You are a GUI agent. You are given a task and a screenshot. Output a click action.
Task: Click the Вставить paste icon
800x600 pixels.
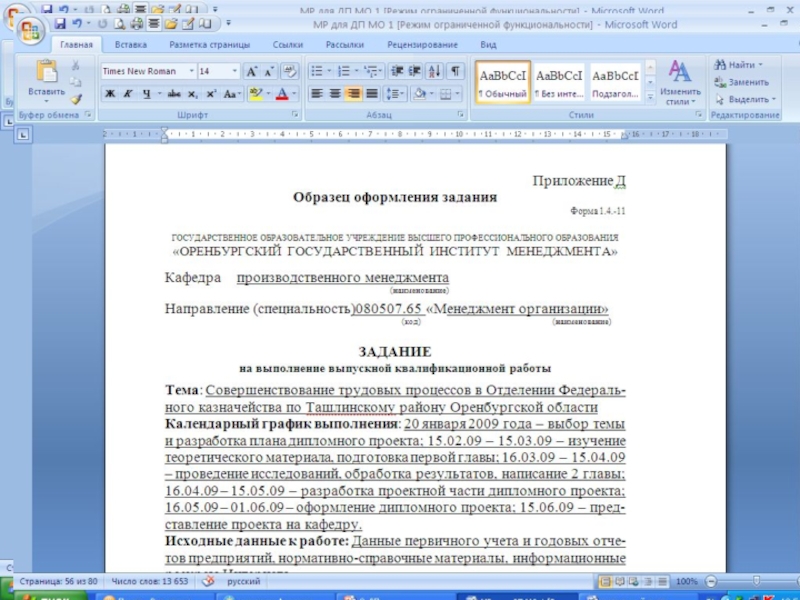tap(47, 71)
